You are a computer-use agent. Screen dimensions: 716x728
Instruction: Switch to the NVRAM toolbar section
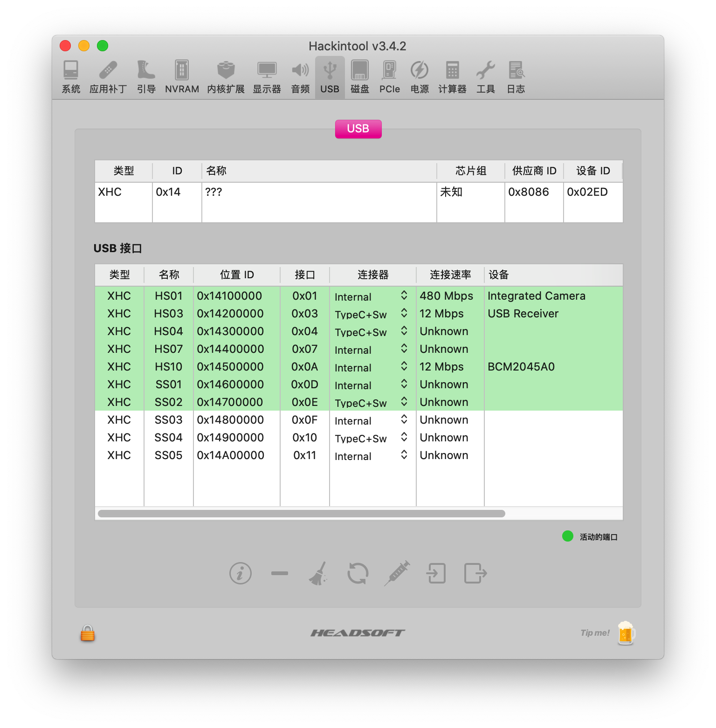pos(182,77)
